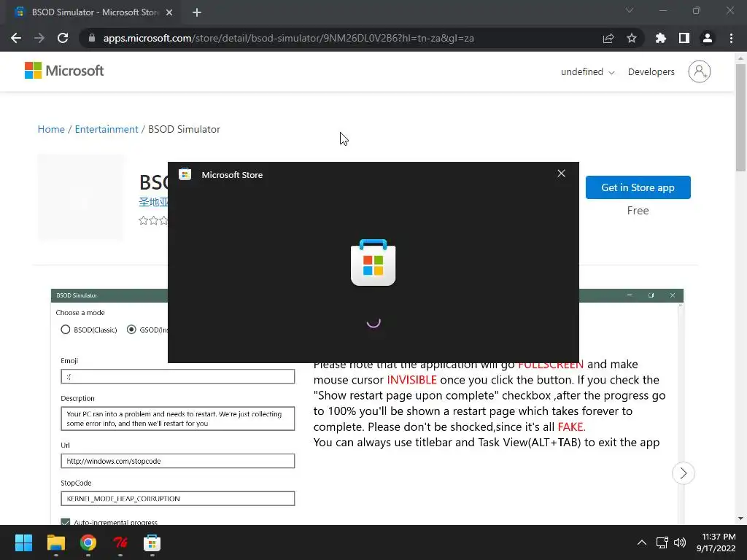Click the app star rating
Image resolution: width=747 pixels, height=560 pixels.
(153, 220)
